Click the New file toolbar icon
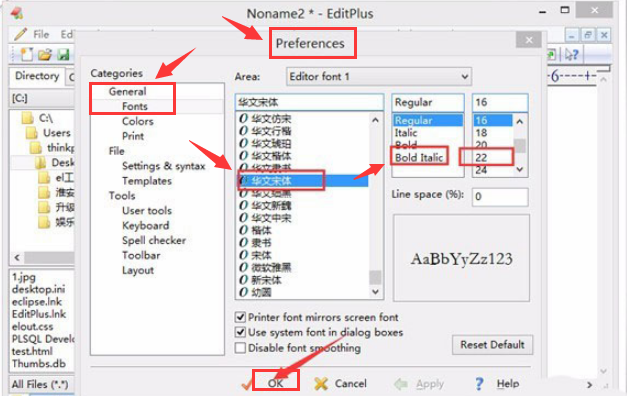The image size is (627, 396). tap(27, 54)
